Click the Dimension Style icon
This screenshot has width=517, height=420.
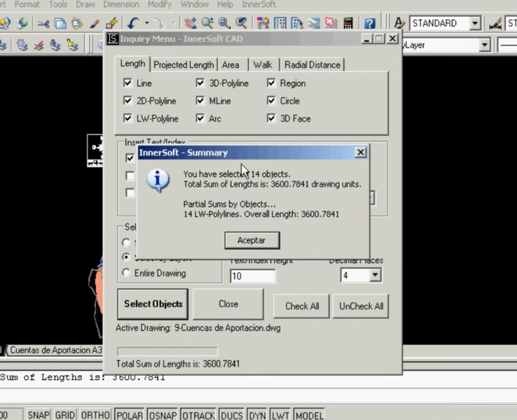coord(495,23)
